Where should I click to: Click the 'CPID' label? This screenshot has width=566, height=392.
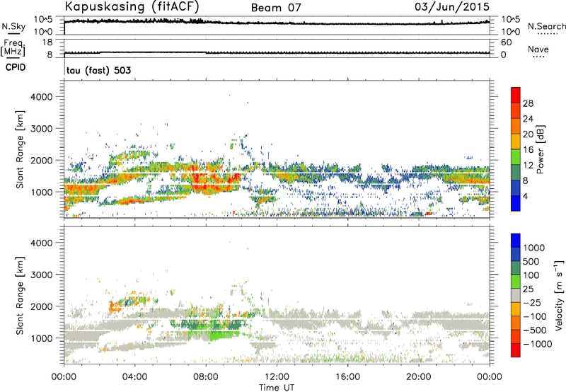tap(16, 67)
